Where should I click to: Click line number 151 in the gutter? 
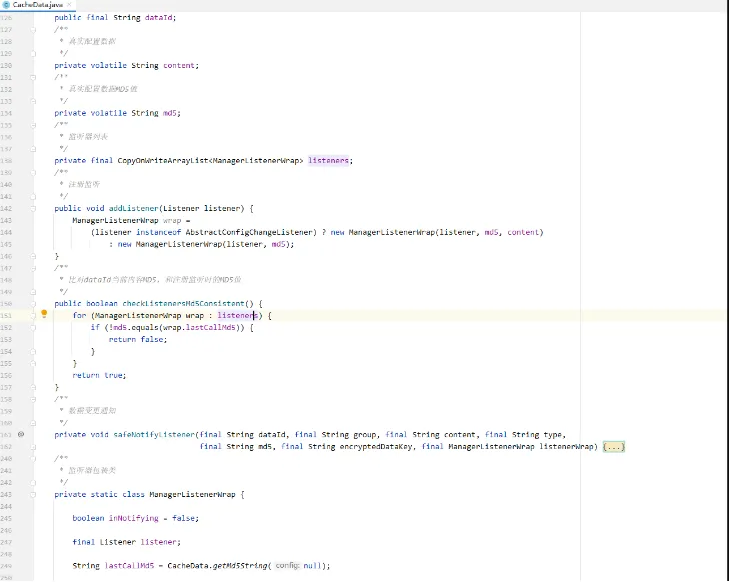tap(6, 316)
